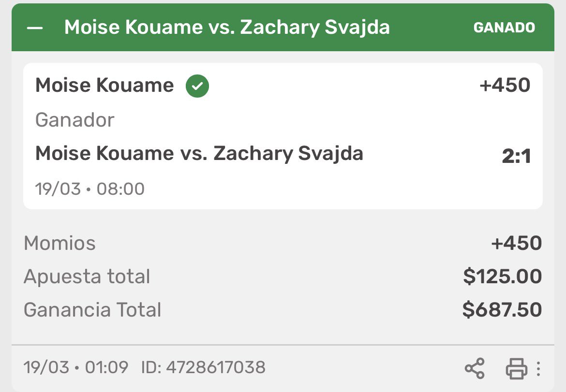This screenshot has height=392, width=566.
Task: Open the match link inside the white card
Action: tap(199, 154)
